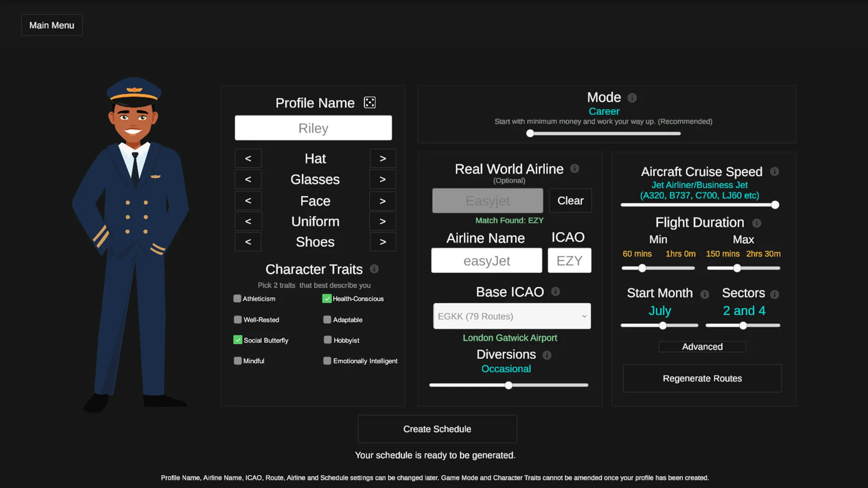Open the Mode info icon

632,98
